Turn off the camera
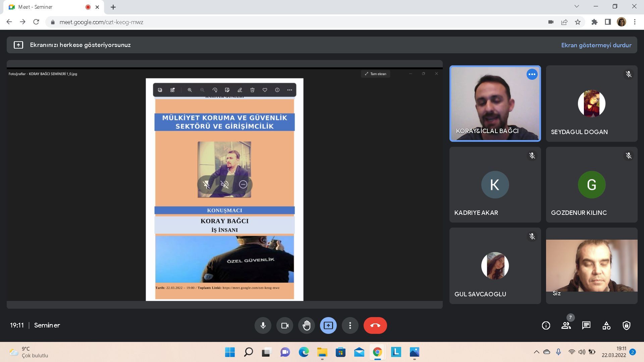The image size is (644, 362). pos(285,325)
